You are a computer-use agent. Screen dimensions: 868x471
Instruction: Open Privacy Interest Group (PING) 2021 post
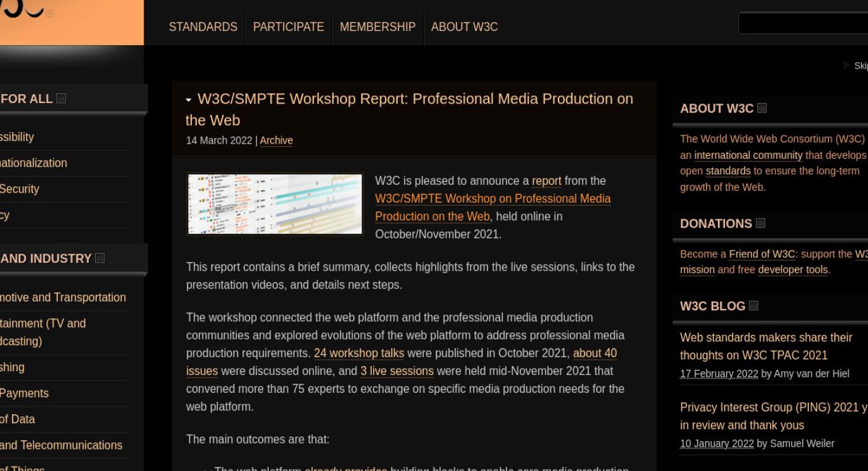[774, 416]
